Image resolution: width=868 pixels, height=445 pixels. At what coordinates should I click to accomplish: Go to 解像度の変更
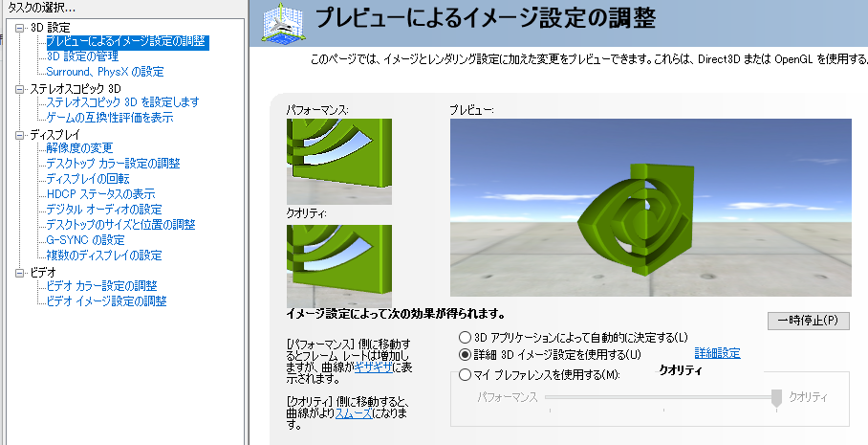point(79,148)
